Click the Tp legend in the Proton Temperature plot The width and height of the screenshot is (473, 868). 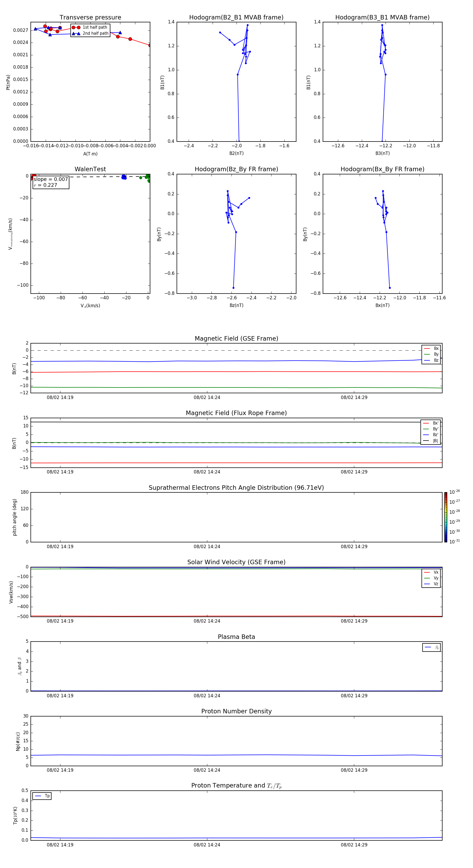(x=42, y=796)
